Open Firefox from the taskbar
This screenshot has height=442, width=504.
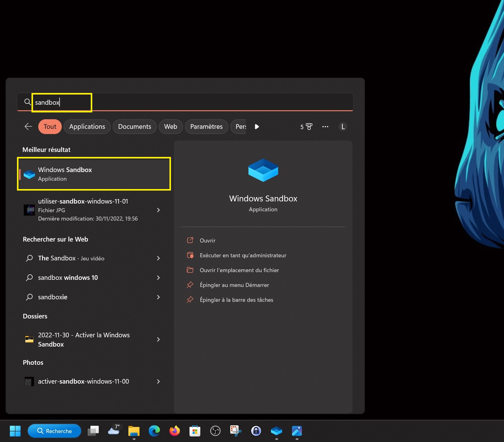(x=175, y=431)
